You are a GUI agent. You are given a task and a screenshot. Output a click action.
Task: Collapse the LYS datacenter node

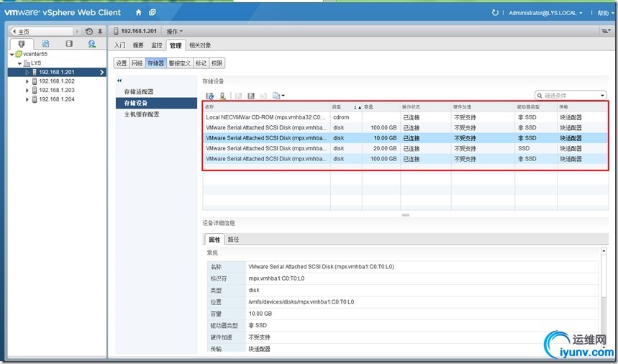pyautogui.click(x=19, y=63)
